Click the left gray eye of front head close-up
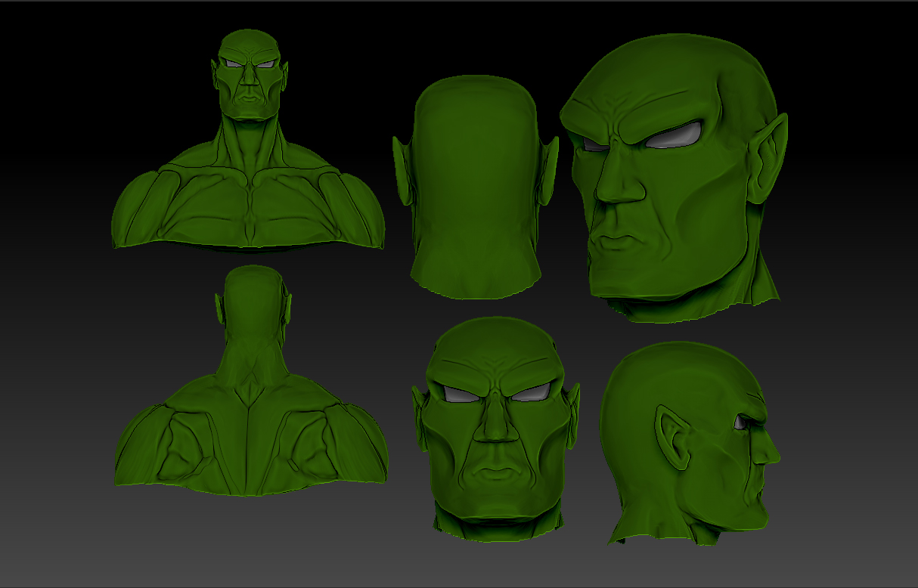 461,395
